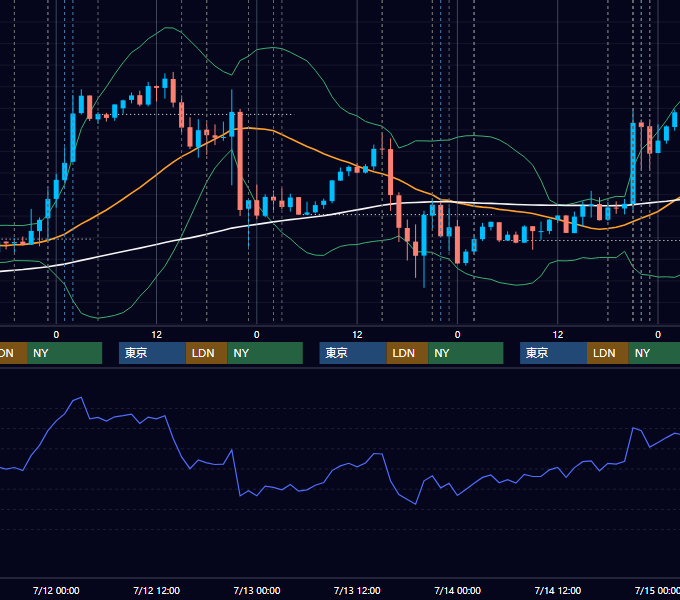Click the 7/12 12:00 date label
The height and width of the screenshot is (600, 680).
point(157,590)
